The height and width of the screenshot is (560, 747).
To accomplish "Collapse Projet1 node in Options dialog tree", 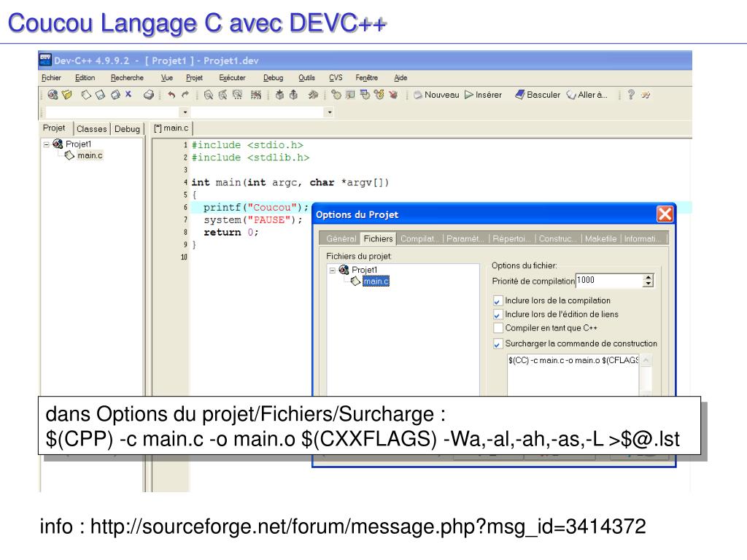I will [333, 270].
